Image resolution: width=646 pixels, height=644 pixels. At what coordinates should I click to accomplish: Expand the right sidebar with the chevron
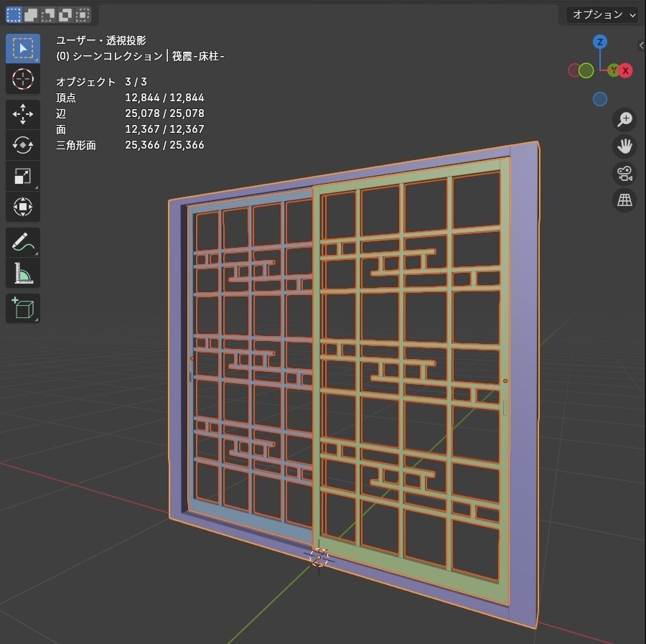click(x=641, y=45)
